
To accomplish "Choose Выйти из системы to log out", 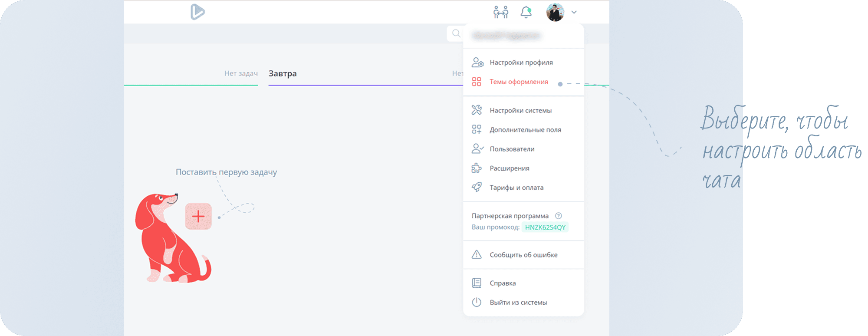I will point(518,303).
